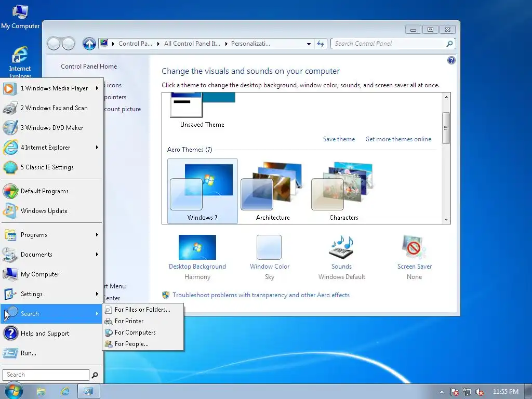Launch Windows Fax and Scan icon
This screenshot has height=399, width=532.
(10, 108)
